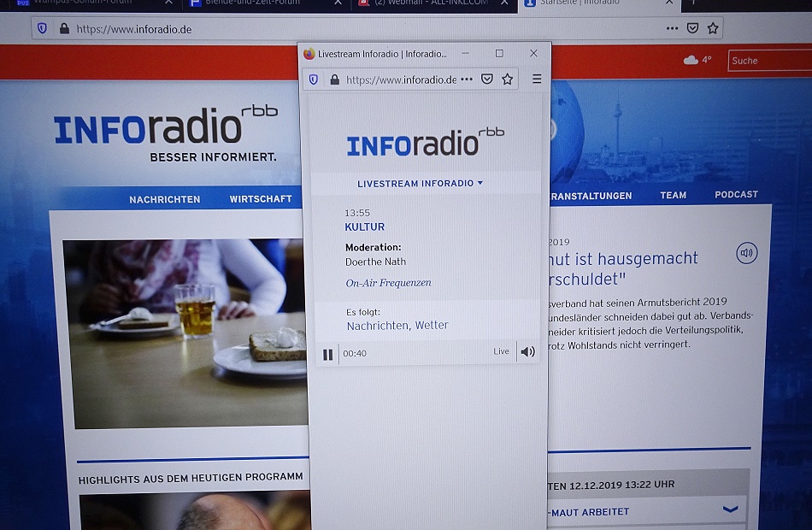Open the bald man highlight thumbnail
The height and width of the screenshot is (530, 812).
[x=195, y=512]
